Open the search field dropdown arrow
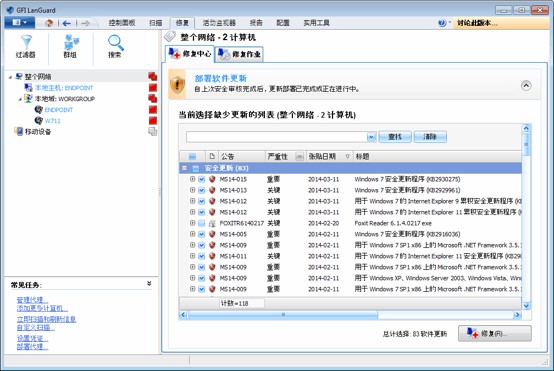 tap(371, 137)
